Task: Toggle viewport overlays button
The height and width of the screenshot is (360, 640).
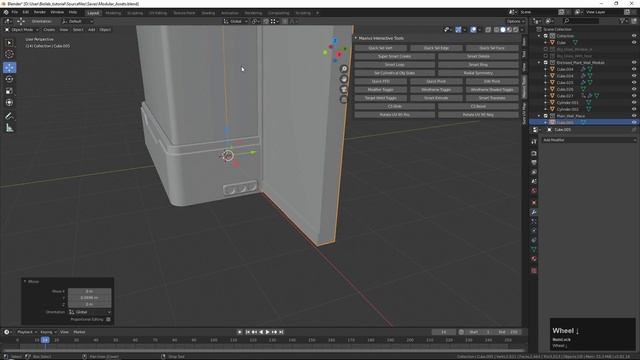Action: click(x=473, y=30)
